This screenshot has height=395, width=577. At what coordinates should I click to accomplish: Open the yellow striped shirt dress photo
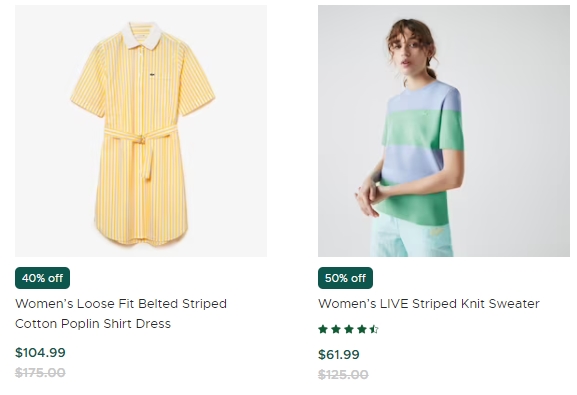tap(141, 131)
